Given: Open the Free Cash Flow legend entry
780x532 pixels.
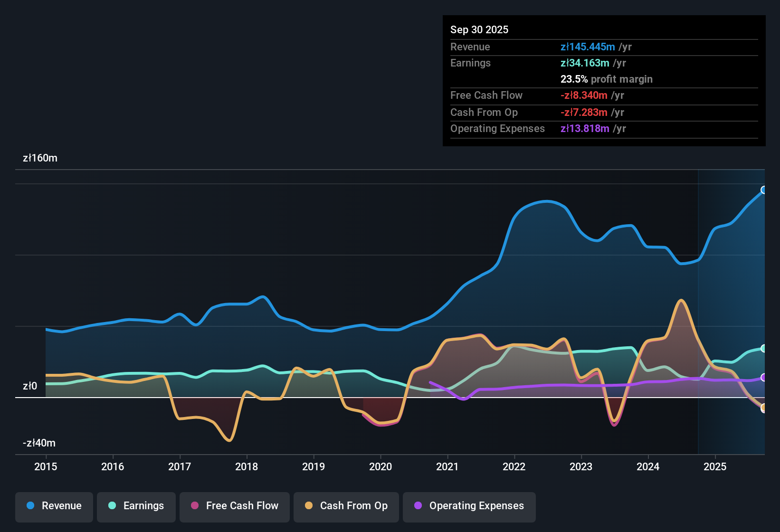Looking at the screenshot, I should click(x=234, y=506).
